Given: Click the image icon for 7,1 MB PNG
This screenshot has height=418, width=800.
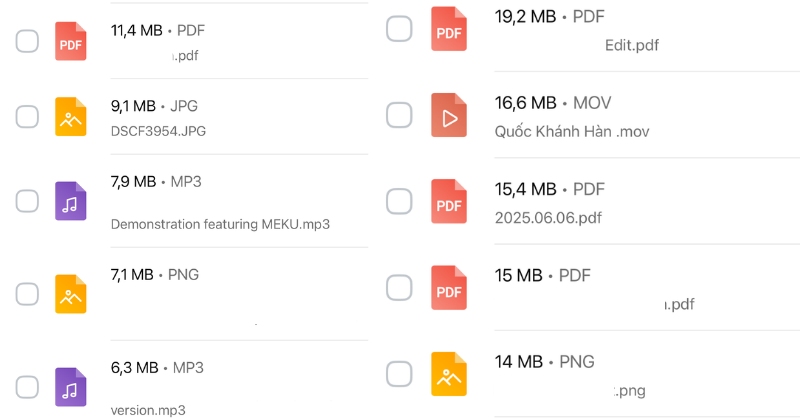Looking at the screenshot, I should (71, 294).
